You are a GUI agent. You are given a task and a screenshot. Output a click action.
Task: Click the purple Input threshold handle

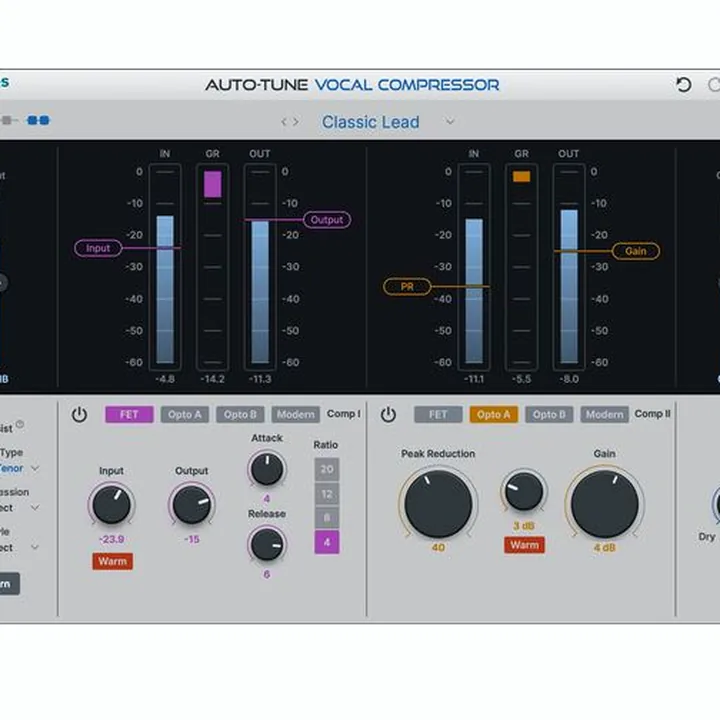[x=98, y=248]
